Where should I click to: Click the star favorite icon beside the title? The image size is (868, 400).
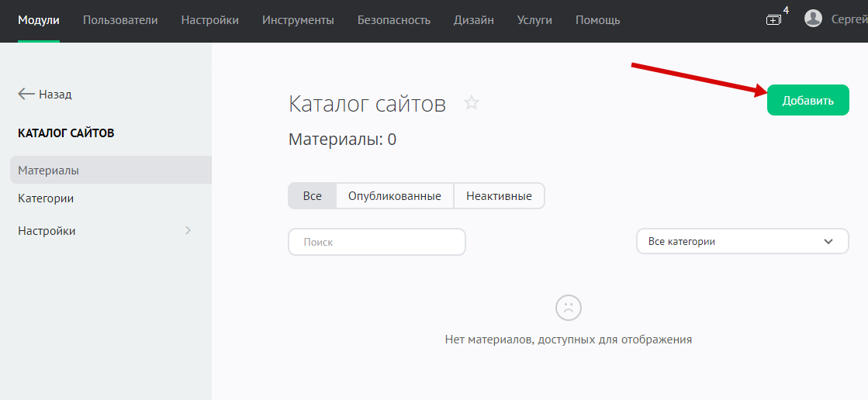(x=472, y=102)
